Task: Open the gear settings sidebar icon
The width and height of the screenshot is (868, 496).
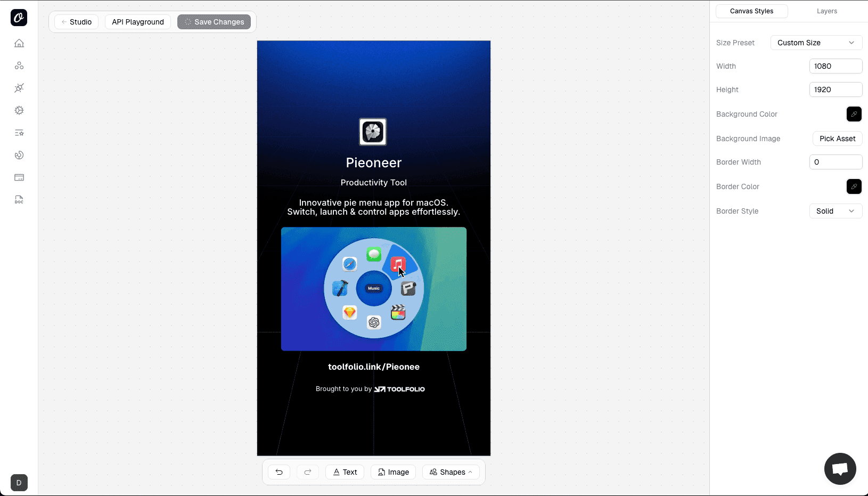Action: (19, 110)
